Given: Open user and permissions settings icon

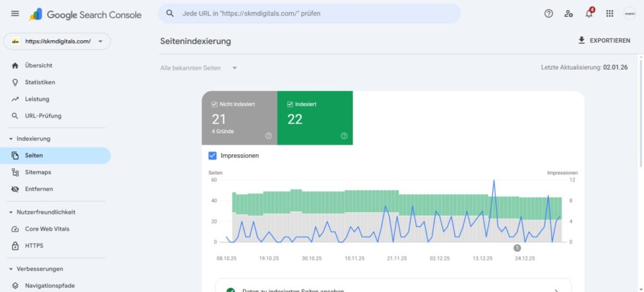Looking at the screenshot, I should (x=569, y=14).
